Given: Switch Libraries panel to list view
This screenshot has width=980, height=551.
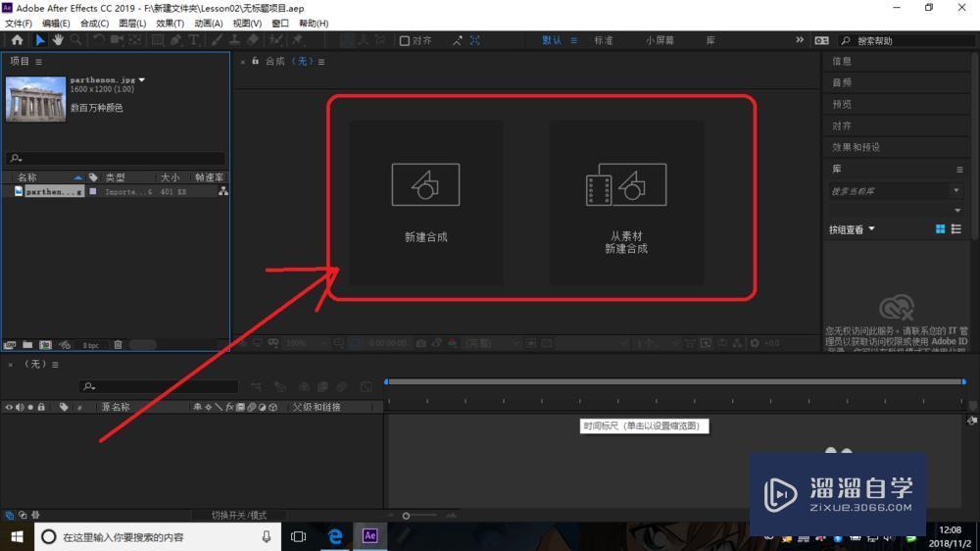Looking at the screenshot, I should pos(956,229).
